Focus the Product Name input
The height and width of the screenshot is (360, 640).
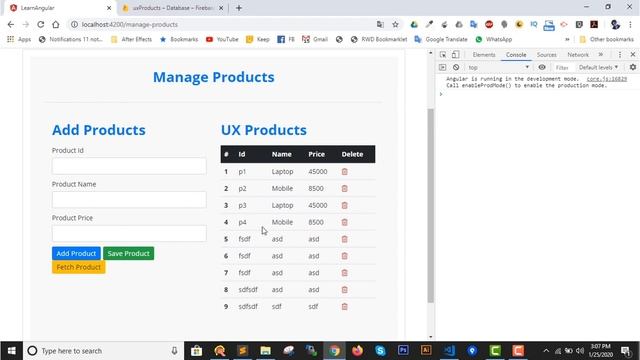(x=129, y=200)
